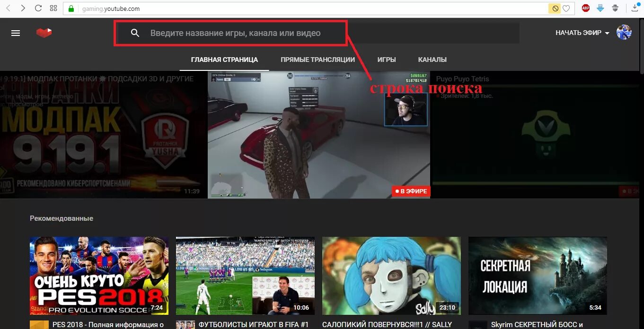Open title 'PES 2018 - Полная информация о'
Screen dimensions: 644x329
click(x=108, y=325)
